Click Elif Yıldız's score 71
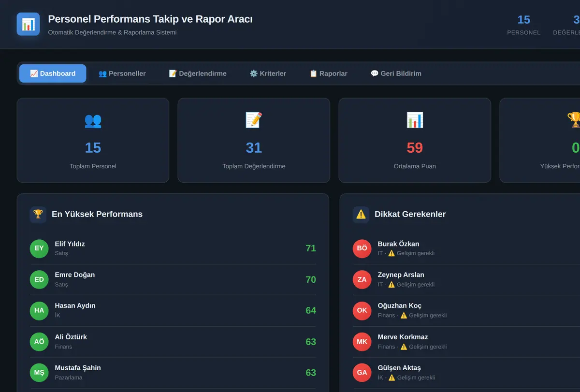The image size is (580, 392). pos(311,248)
